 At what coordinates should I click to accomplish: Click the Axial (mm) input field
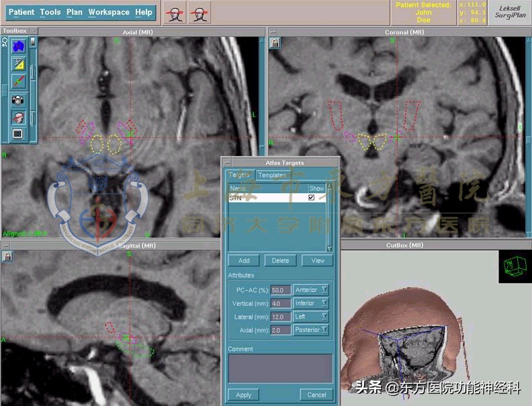tap(281, 330)
